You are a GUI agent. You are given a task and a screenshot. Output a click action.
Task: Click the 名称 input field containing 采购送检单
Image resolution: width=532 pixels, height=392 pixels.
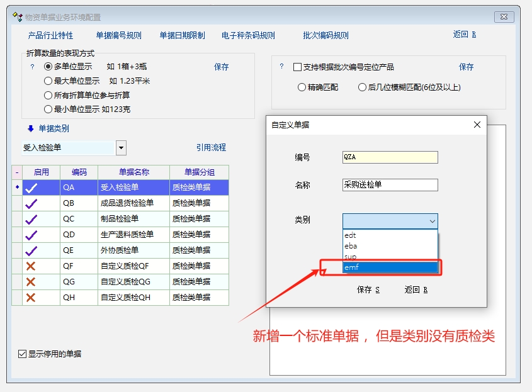point(390,185)
